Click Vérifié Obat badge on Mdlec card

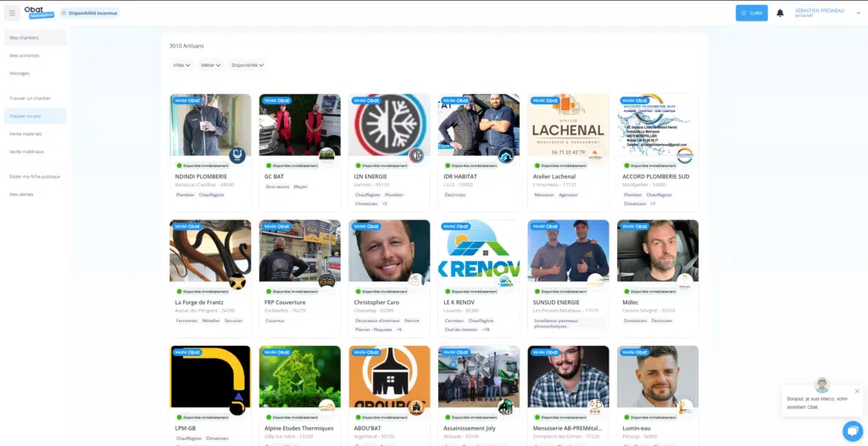tap(635, 226)
